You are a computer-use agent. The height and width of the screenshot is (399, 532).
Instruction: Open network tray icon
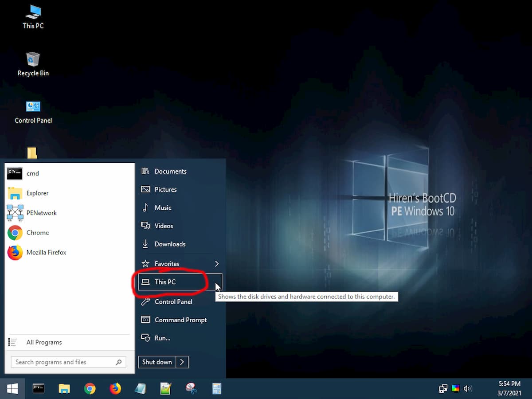click(443, 389)
